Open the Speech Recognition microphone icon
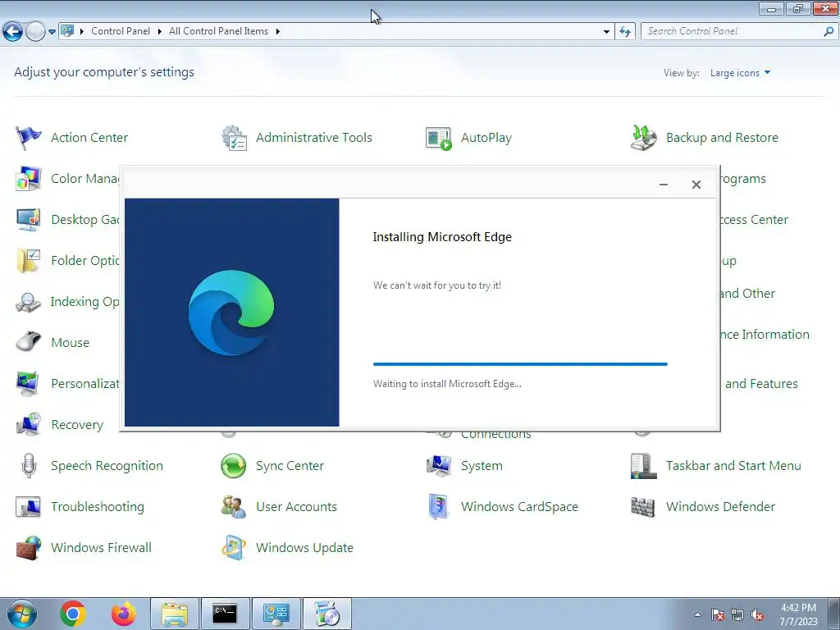Viewport: 840px width, 630px height. pyautogui.click(x=29, y=466)
